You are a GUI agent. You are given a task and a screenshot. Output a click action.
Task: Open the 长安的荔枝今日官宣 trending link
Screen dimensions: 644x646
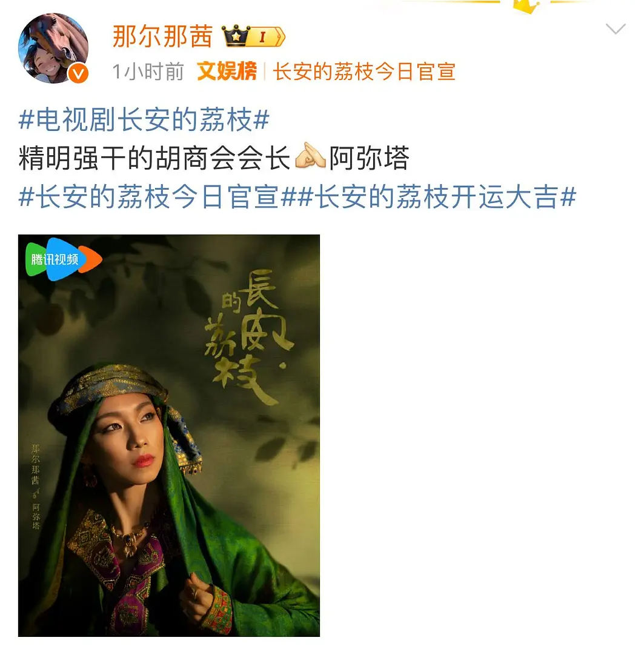click(364, 72)
